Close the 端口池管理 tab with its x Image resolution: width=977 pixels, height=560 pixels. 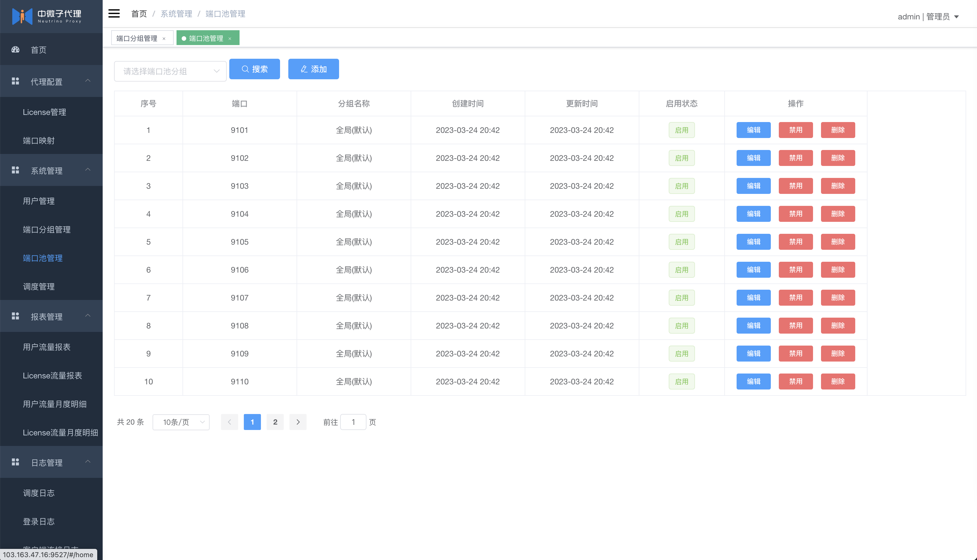[x=230, y=38]
